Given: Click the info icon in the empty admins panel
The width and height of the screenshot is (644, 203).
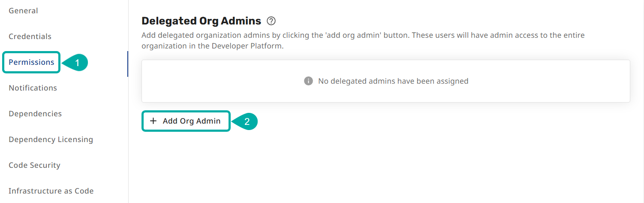Looking at the screenshot, I should (308, 81).
